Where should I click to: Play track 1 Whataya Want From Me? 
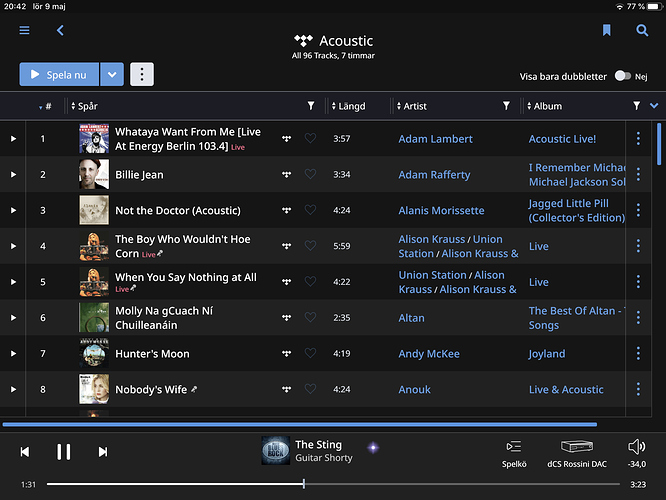pos(13,138)
